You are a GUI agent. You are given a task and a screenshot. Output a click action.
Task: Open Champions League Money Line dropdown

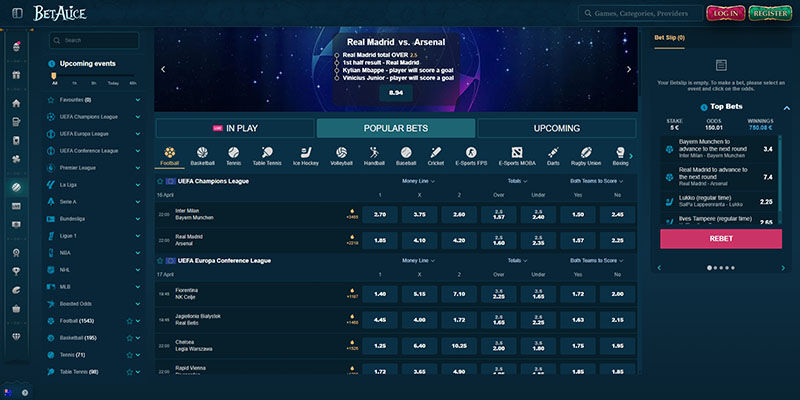pos(418,181)
